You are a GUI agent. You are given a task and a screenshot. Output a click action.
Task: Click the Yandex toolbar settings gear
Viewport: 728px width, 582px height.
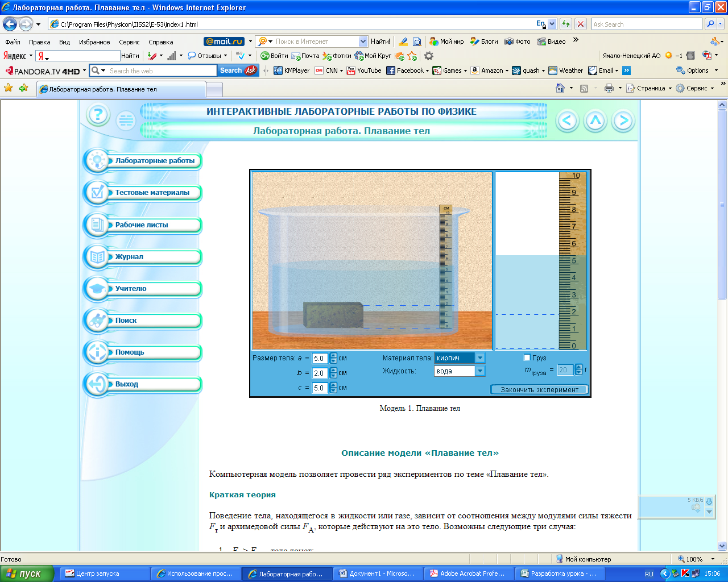coord(429,56)
